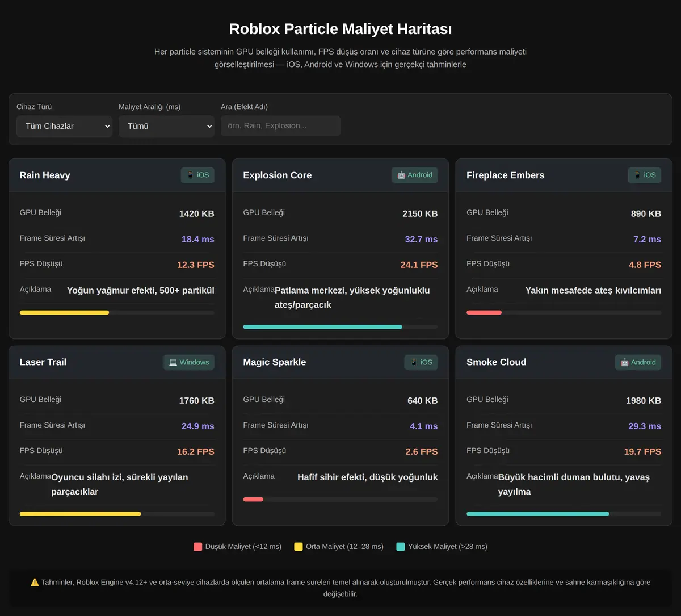Click the Roblox Particle Maliyet Haritası heading
Screen dimensions: 681x616
tap(340, 29)
